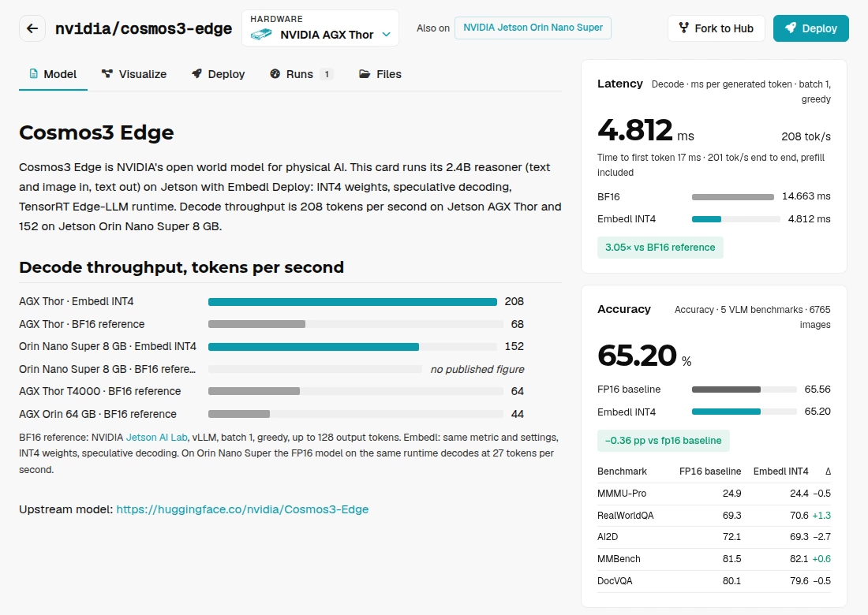Click the Fork to Hub button
The height and width of the screenshot is (615, 868).
pyautogui.click(x=716, y=28)
